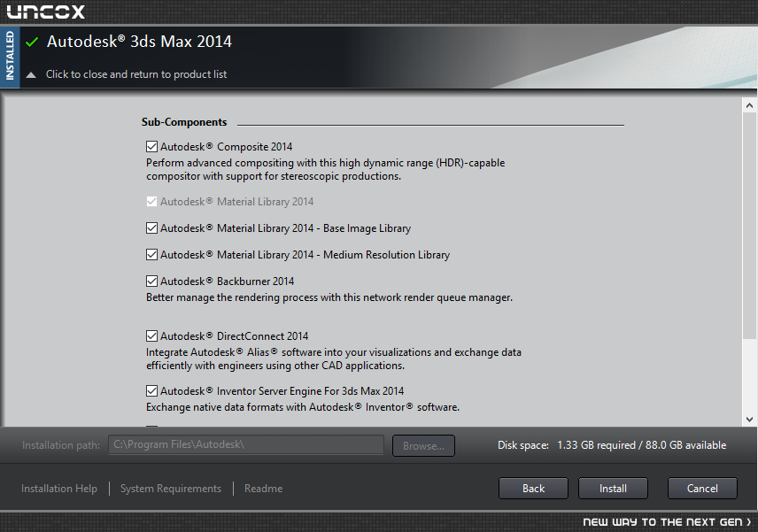
Task: Click the grayed Material Library 2014 checkbox
Action: pyautogui.click(x=151, y=202)
